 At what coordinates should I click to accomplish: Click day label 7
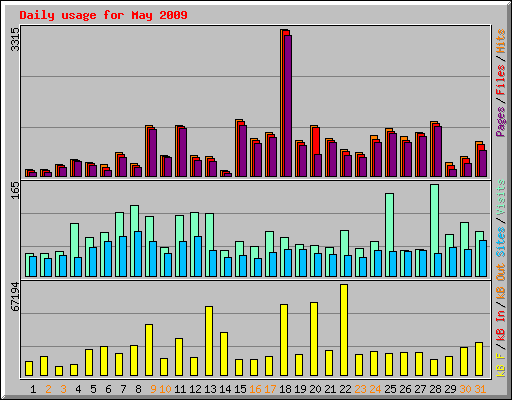coord(123,389)
